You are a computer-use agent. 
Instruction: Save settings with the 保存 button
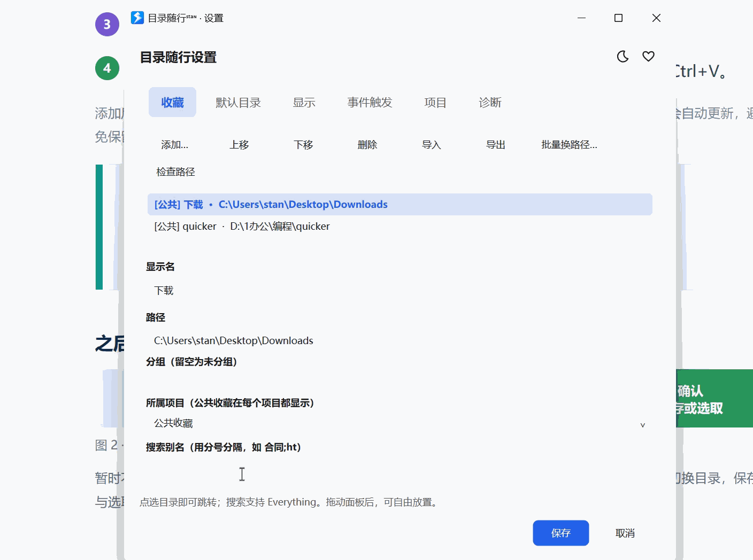pyautogui.click(x=561, y=533)
